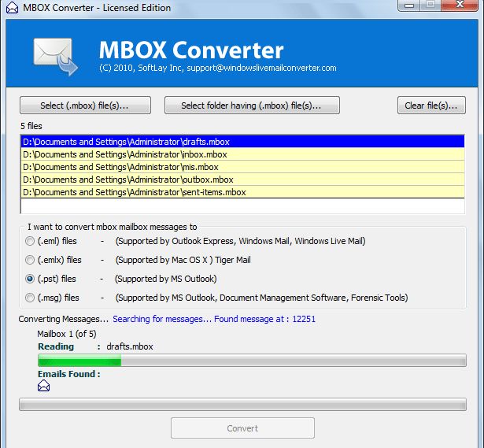The width and height of the screenshot is (484, 448).
Task: Click the green Reading progress bar
Action: (x=252, y=361)
